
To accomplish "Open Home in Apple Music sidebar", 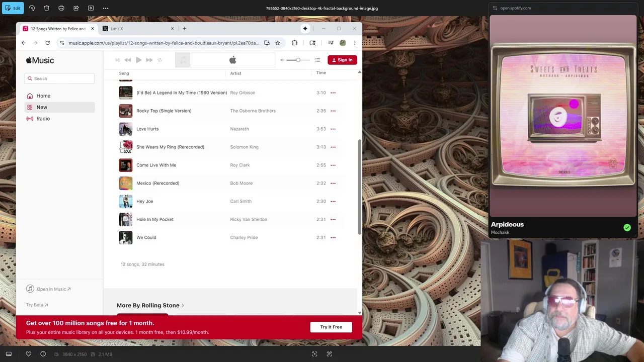I will tap(59, 96).
